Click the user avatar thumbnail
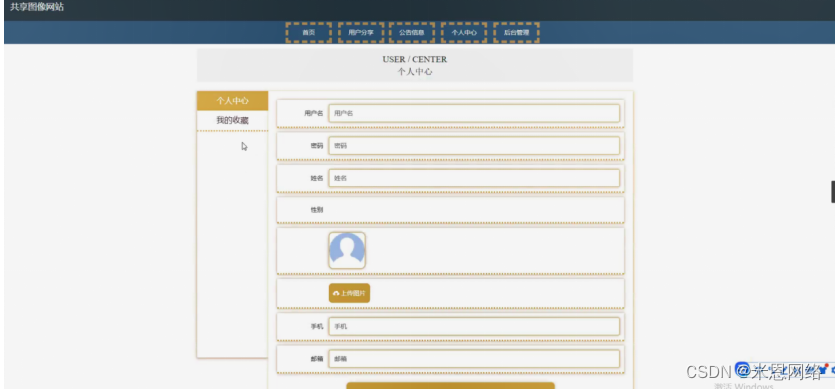The image size is (838, 390). click(x=347, y=250)
